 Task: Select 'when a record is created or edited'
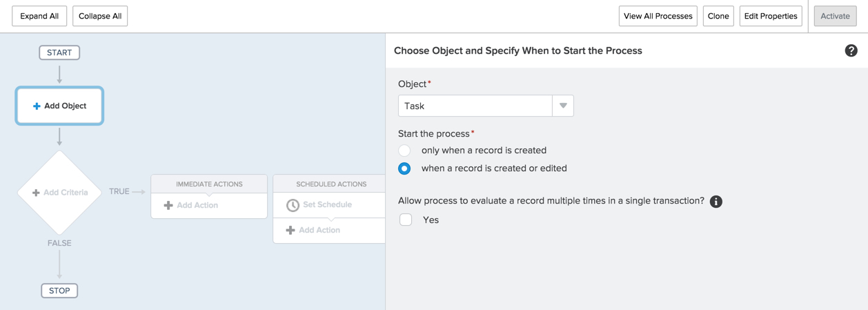coord(404,168)
